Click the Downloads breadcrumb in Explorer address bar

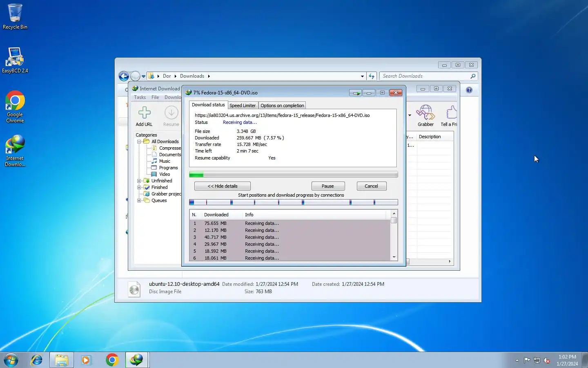click(192, 76)
